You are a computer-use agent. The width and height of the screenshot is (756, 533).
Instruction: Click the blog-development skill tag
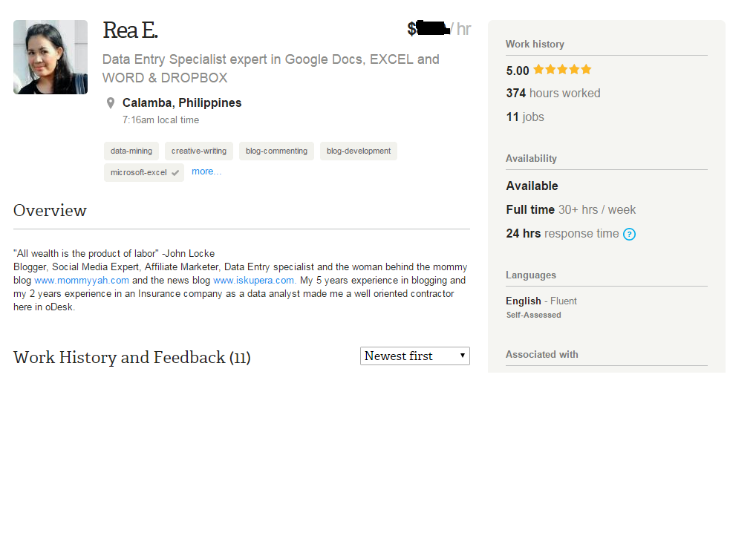click(359, 151)
